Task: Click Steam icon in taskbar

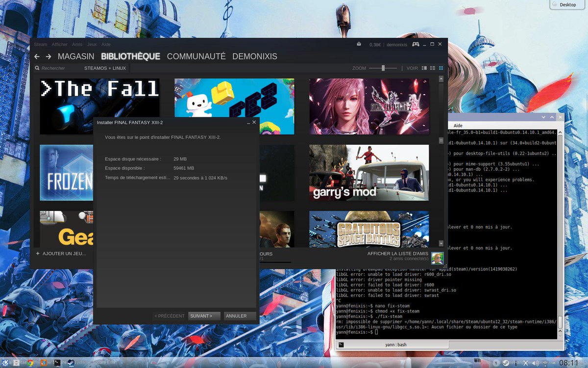Action: click(71, 363)
